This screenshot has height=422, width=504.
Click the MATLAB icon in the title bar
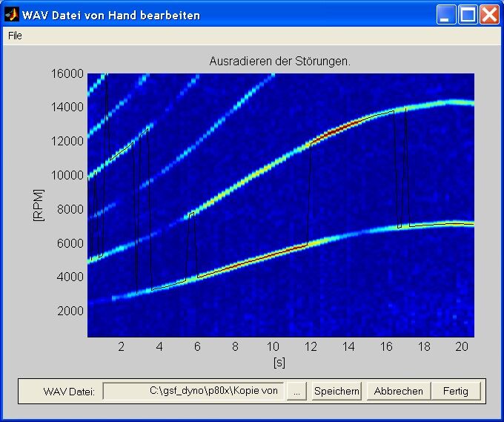point(11,15)
